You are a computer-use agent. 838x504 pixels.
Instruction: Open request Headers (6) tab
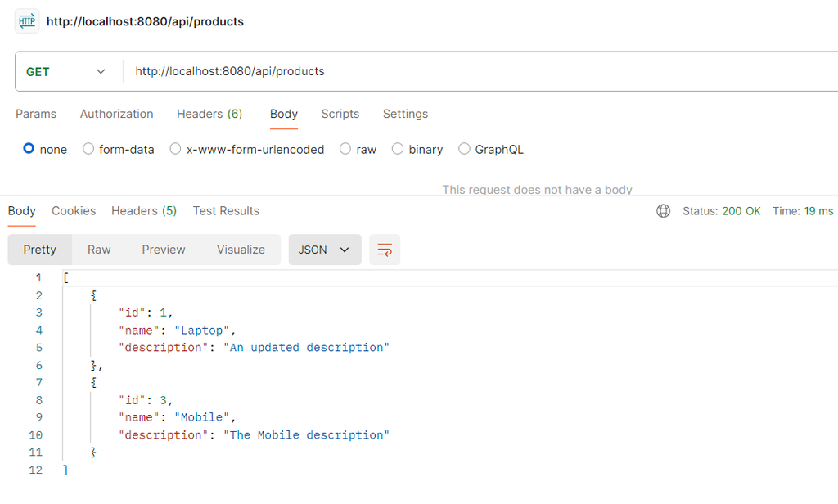tap(209, 114)
